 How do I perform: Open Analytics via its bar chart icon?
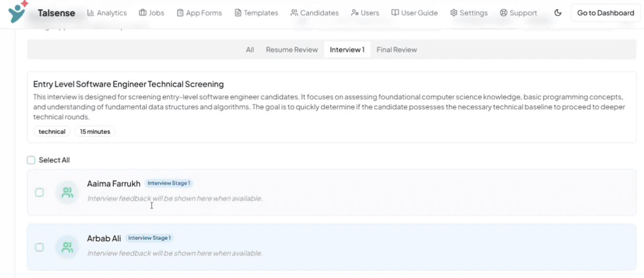(91, 13)
